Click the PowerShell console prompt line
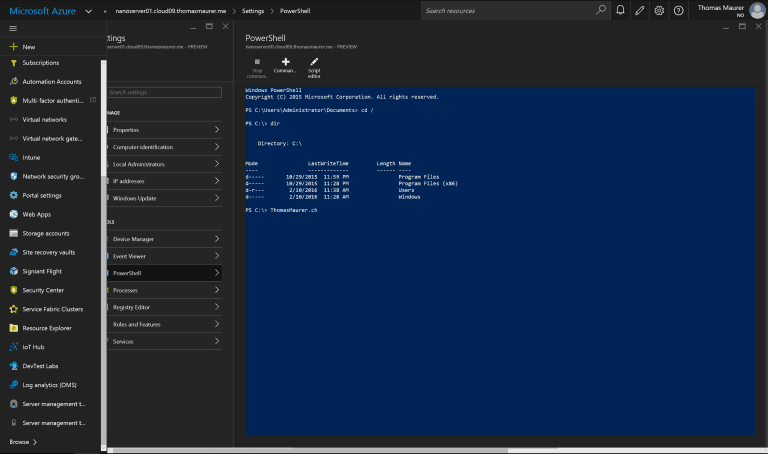The image size is (768, 454). point(281,210)
